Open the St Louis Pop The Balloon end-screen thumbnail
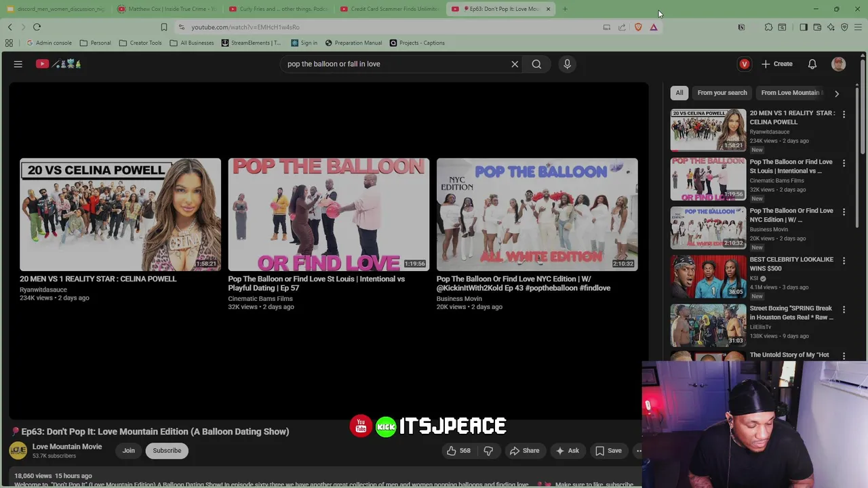 click(x=329, y=214)
